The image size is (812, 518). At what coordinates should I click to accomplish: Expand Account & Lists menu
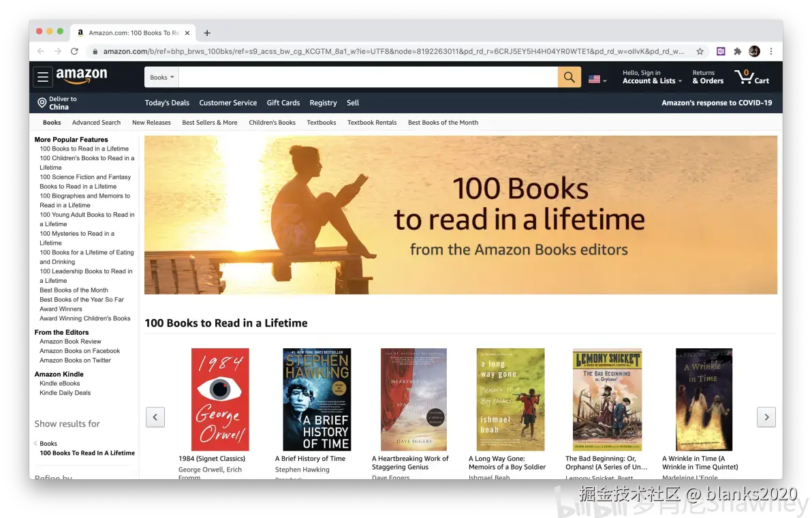(652, 76)
